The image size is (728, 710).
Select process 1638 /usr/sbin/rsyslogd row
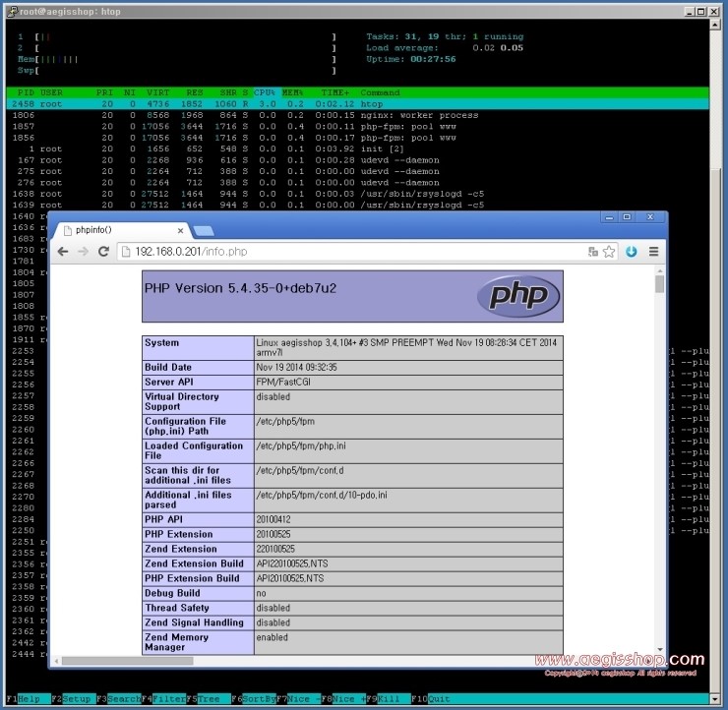pyautogui.click(x=357, y=194)
